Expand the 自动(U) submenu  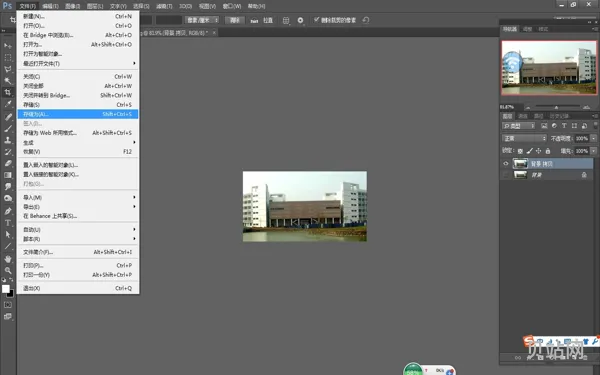(78, 230)
